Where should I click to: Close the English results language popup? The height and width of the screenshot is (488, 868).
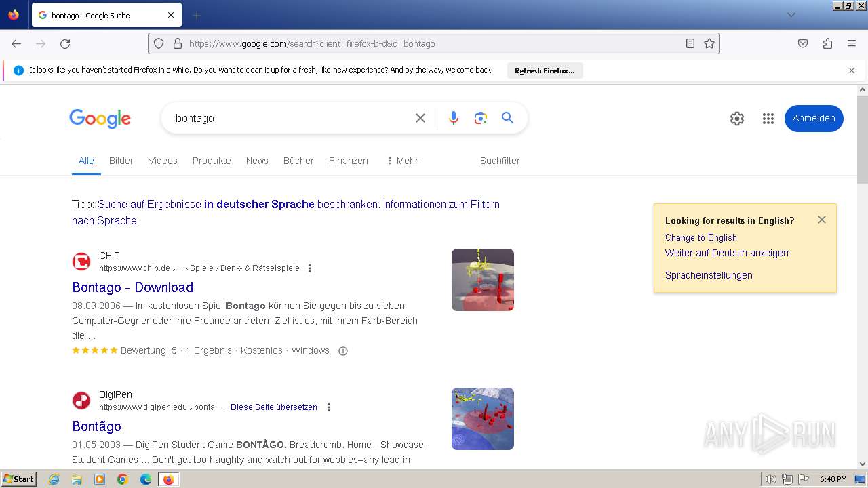(822, 220)
